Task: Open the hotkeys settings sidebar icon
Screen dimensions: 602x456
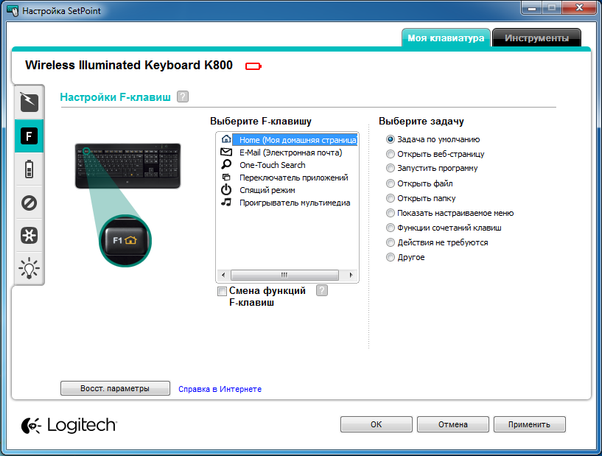Action: point(29,102)
